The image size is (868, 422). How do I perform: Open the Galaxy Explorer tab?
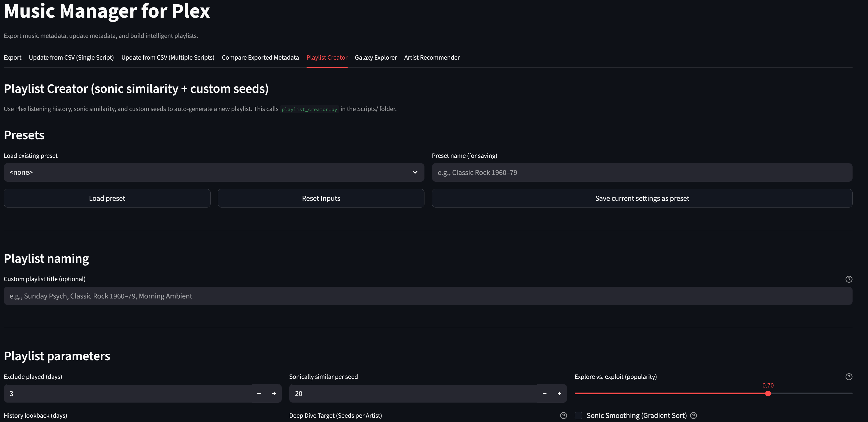(x=376, y=58)
